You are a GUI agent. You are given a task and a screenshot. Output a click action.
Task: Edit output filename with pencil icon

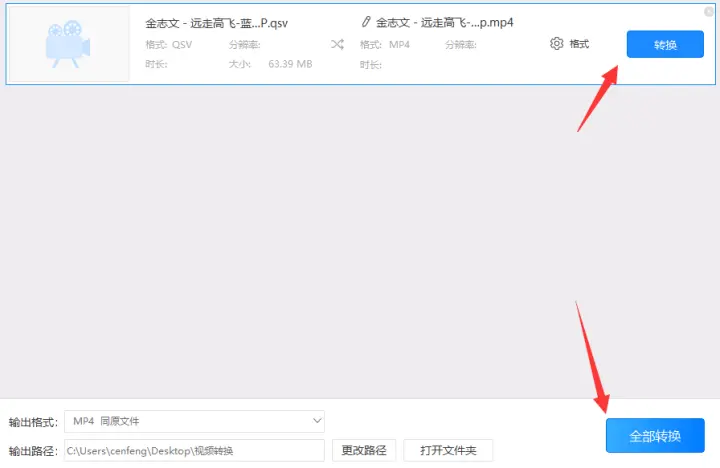tap(366, 22)
